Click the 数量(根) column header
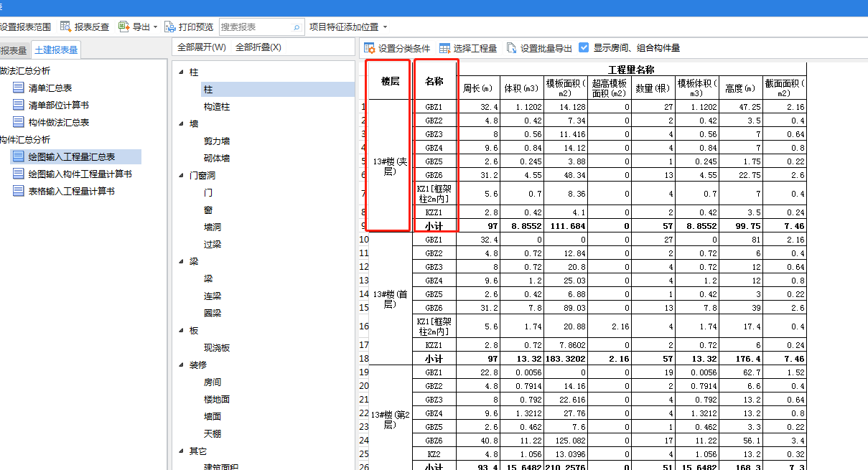Screen dimensions: 868x470 click(653, 88)
